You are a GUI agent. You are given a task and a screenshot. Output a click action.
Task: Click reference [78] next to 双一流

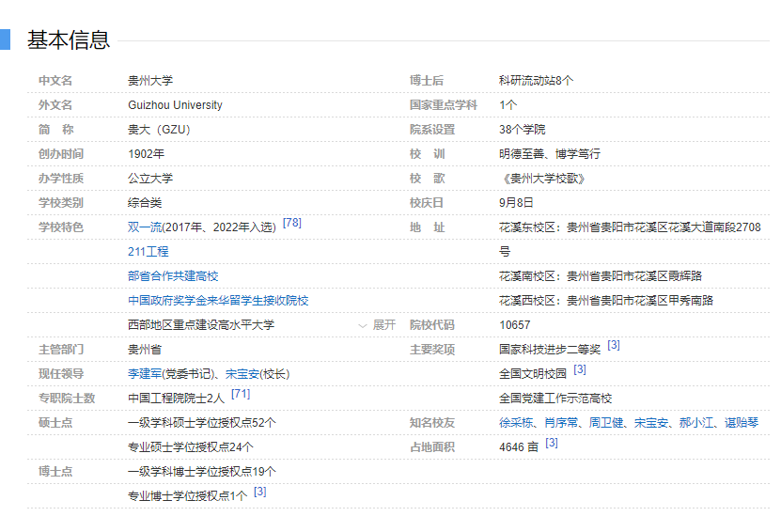click(x=291, y=224)
